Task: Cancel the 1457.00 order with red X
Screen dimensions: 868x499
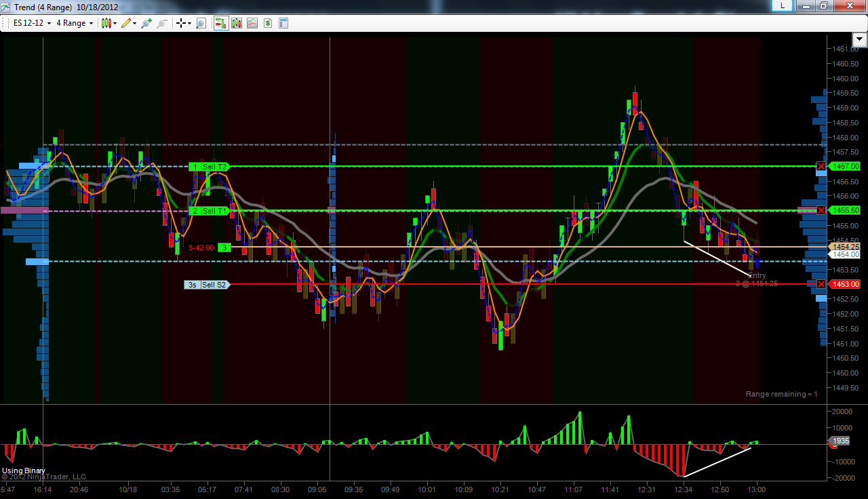Action: (821, 166)
